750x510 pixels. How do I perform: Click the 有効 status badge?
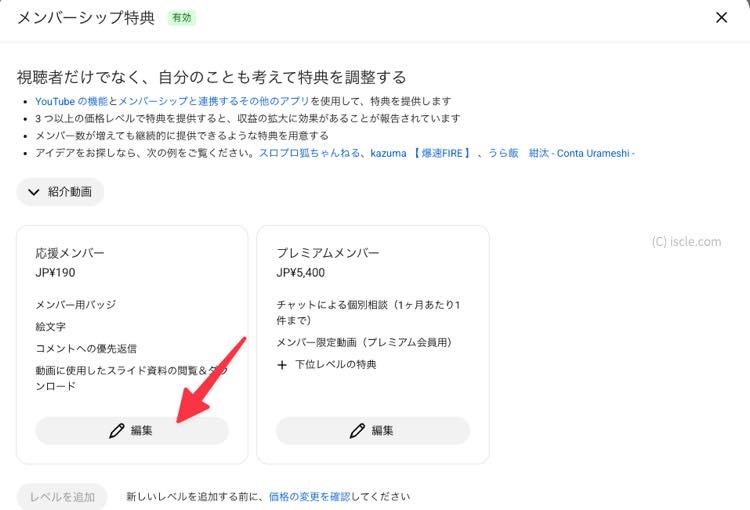click(x=182, y=18)
